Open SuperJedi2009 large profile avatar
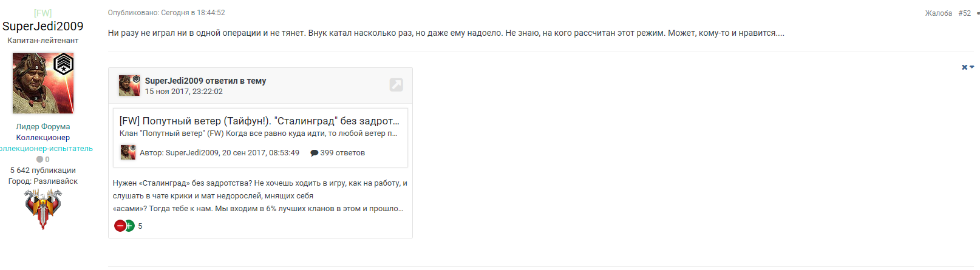 click(x=43, y=83)
